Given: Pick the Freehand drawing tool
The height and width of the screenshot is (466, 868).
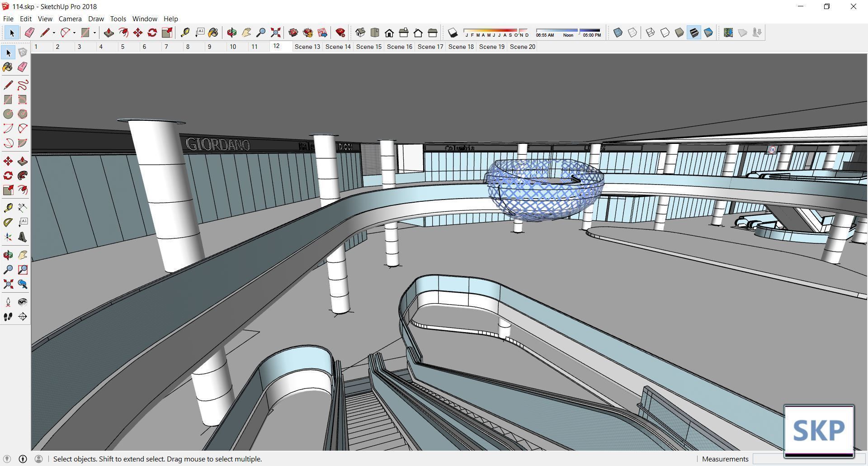Looking at the screenshot, I should [x=23, y=85].
